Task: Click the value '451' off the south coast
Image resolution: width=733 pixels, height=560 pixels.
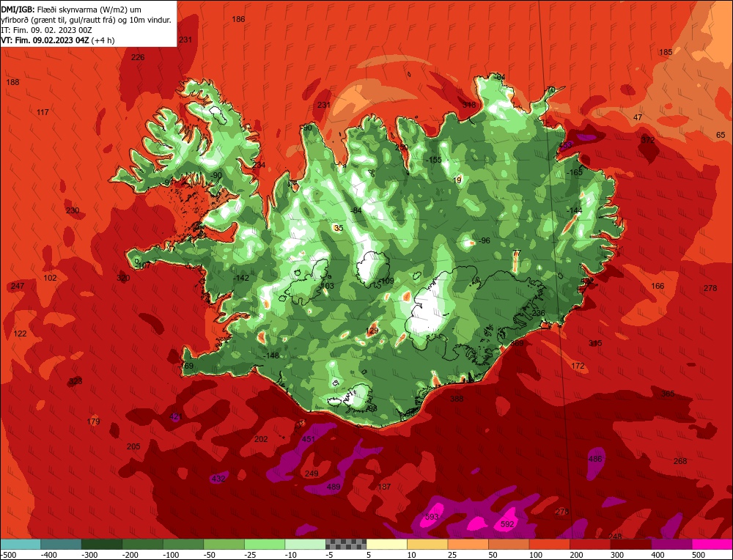Action: 309,439
